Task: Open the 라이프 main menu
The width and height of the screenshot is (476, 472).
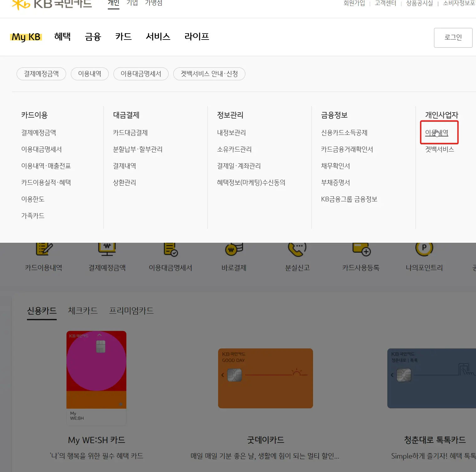Action: coord(197,36)
